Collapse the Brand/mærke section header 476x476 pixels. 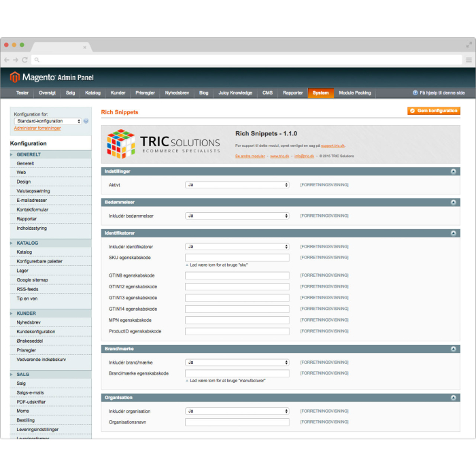point(280,349)
